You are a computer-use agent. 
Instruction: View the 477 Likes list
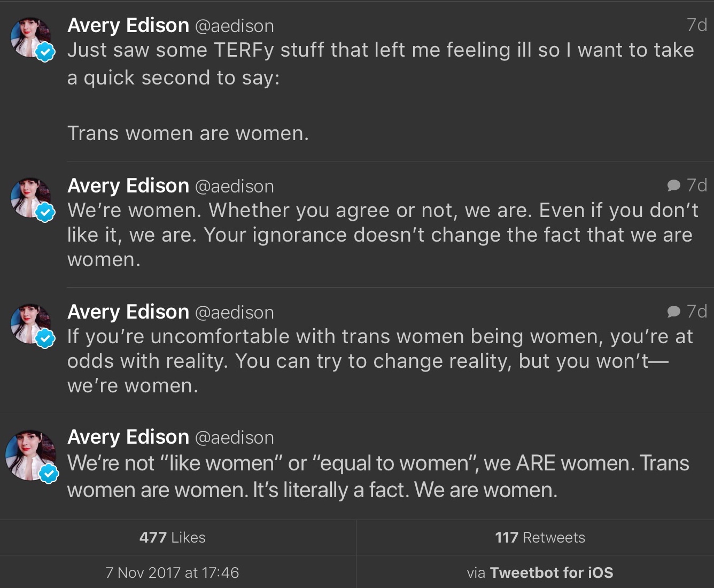point(173,537)
